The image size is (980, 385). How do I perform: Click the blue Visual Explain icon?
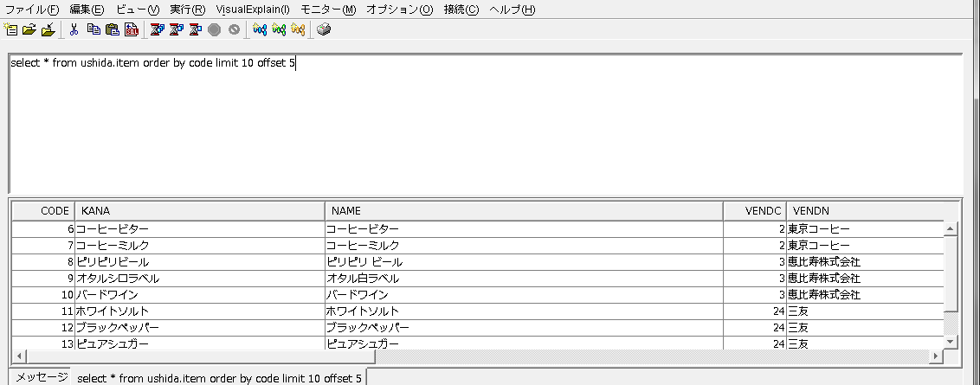pyautogui.click(x=260, y=29)
